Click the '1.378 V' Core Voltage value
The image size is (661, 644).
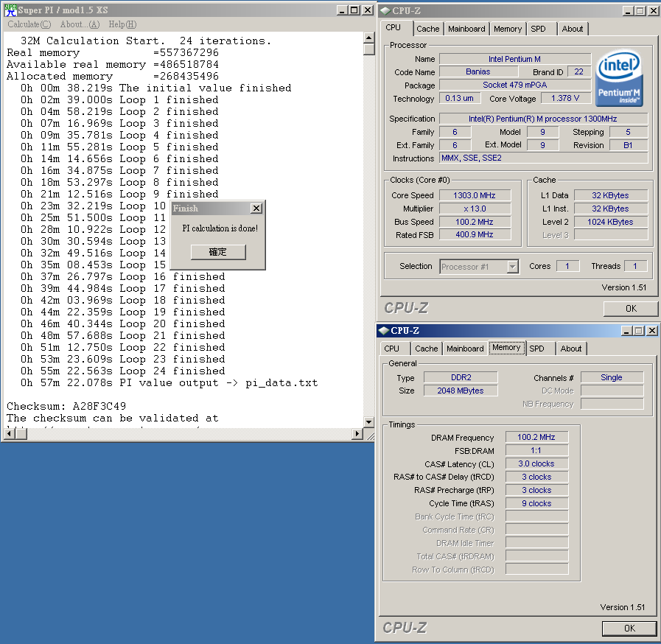[x=565, y=98]
